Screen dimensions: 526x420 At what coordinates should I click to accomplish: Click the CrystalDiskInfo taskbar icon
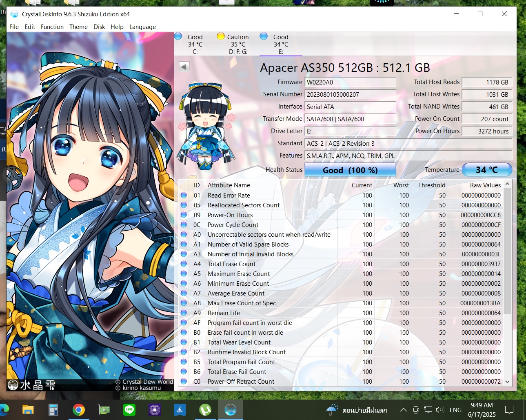231,410
